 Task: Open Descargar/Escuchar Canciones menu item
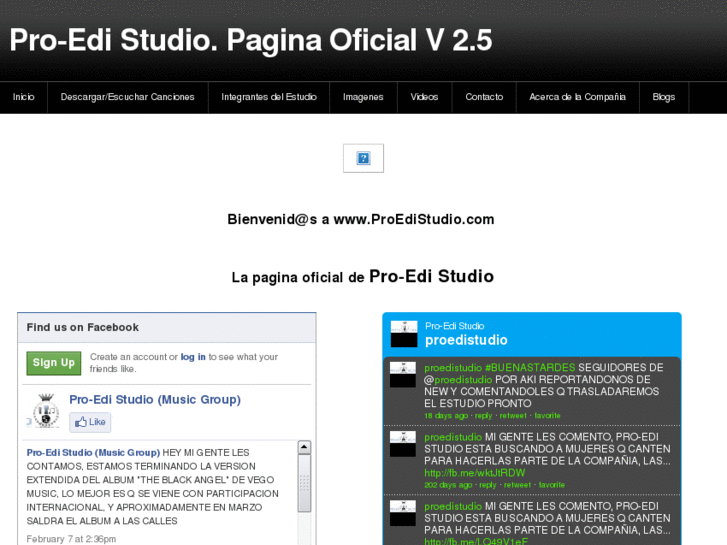pos(128,97)
